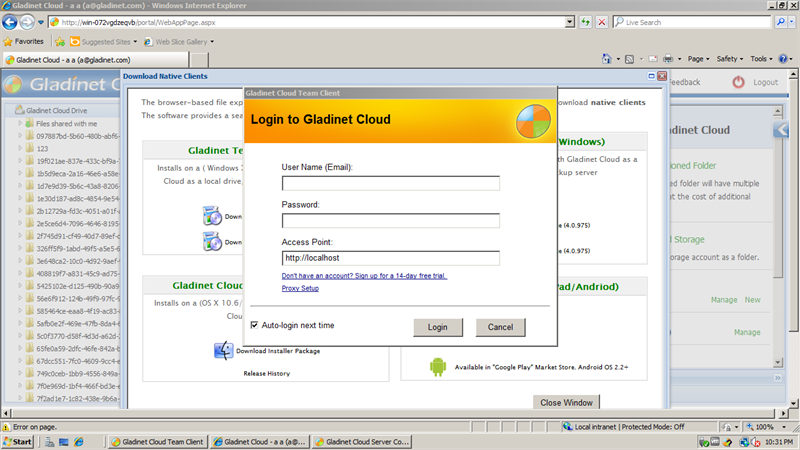800x450 pixels.
Task: Click the Release History link
Action: [x=266, y=373]
